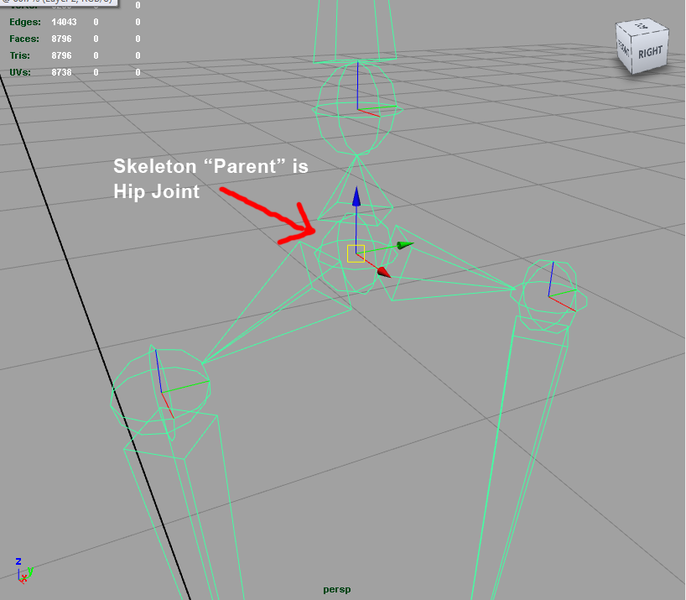
Task: Click the FRONT face of the ViewCube
Action: (x=623, y=50)
